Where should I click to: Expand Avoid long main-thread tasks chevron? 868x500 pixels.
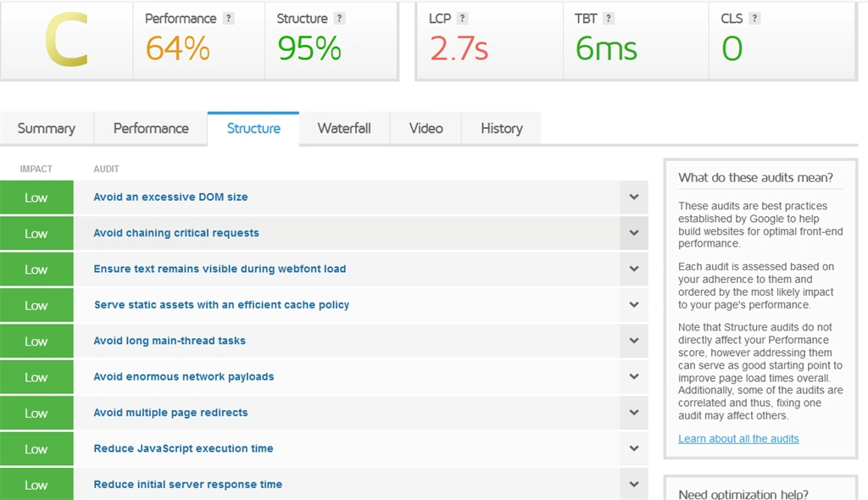[x=634, y=341]
